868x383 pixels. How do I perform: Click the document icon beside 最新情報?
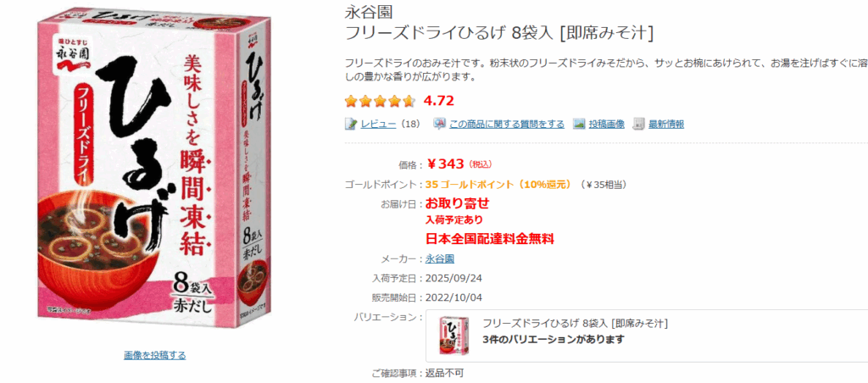[639, 124]
